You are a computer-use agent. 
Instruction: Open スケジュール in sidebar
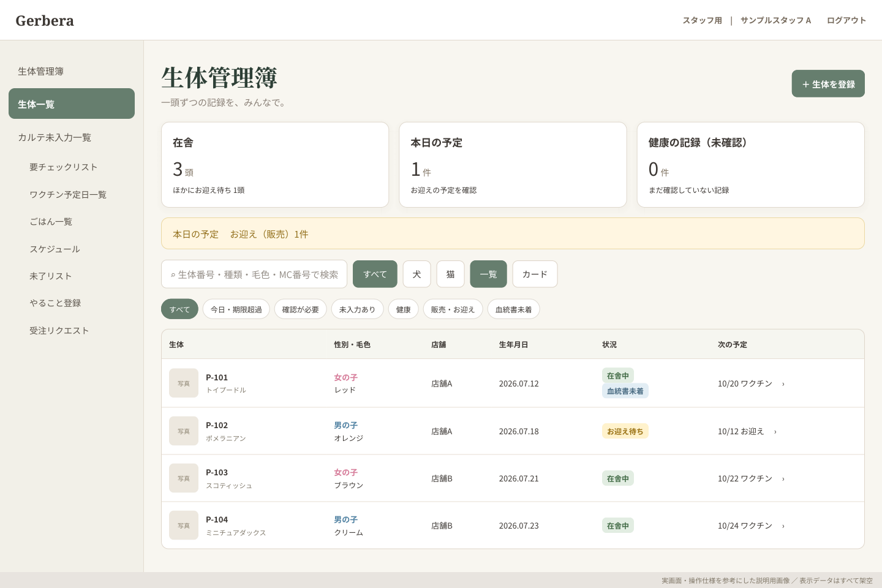pyautogui.click(x=55, y=249)
